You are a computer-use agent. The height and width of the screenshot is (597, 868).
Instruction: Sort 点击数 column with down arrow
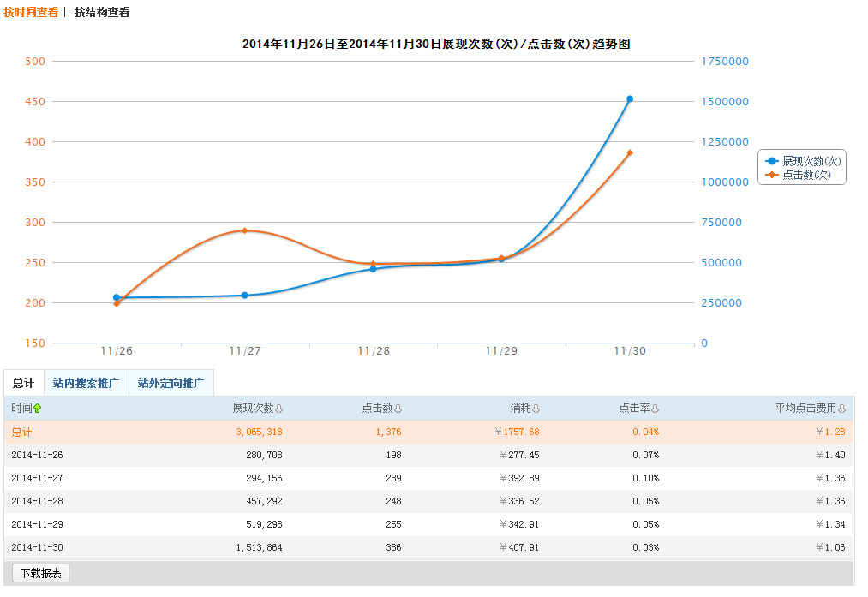[x=398, y=409]
